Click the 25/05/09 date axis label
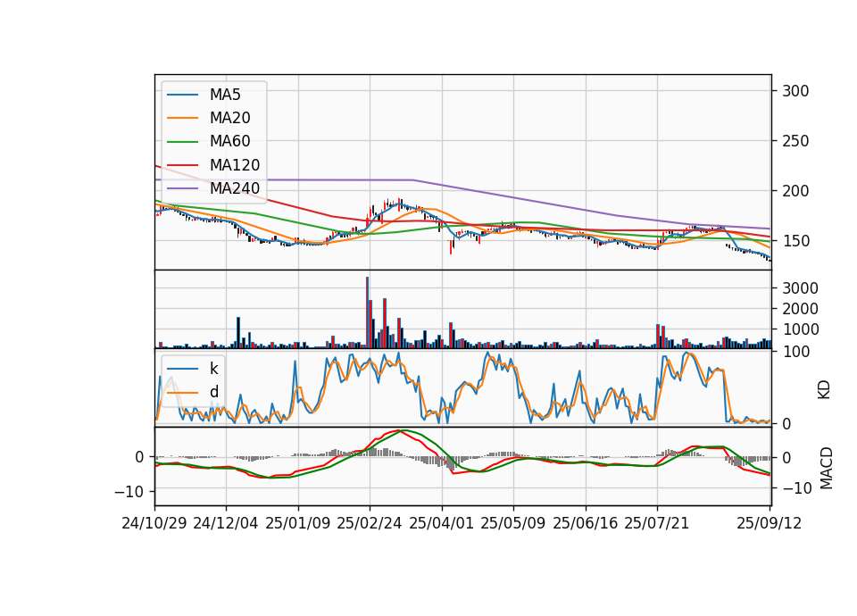 pos(512,523)
